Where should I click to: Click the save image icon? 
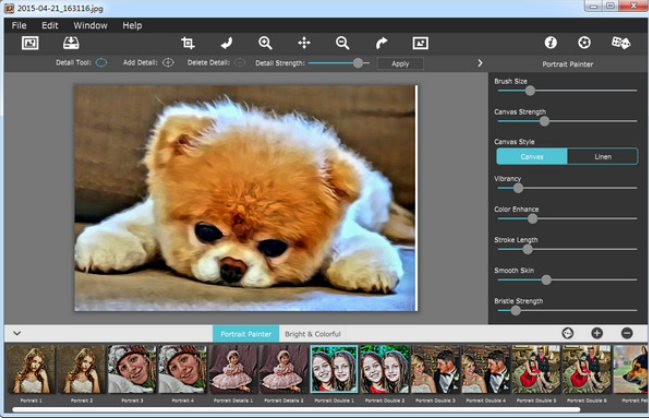click(x=71, y=43)
